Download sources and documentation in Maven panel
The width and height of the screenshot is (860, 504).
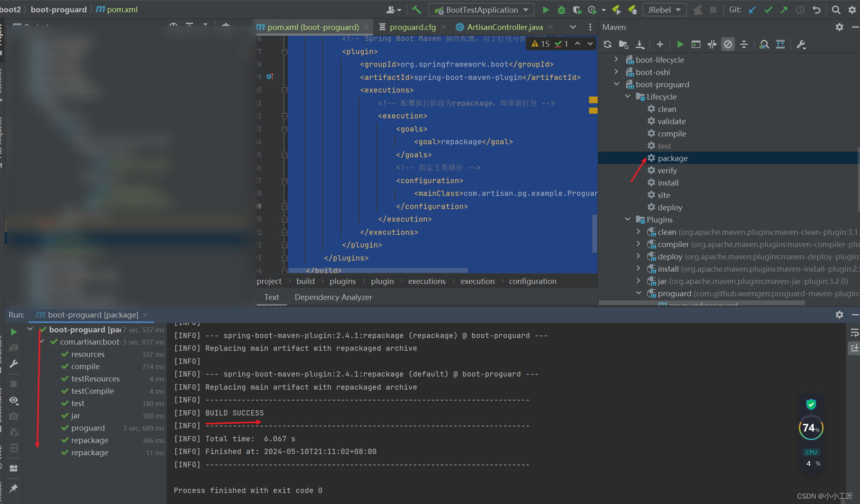click(640, 44)
